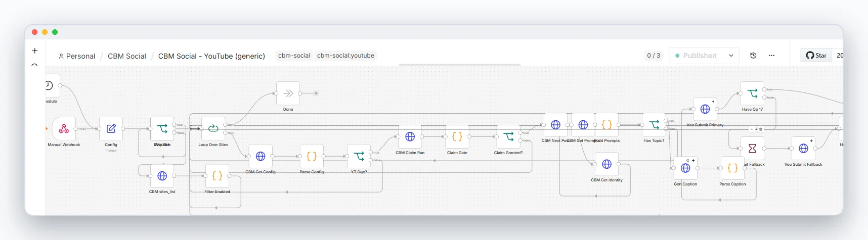Open the workflow history clock icon
Image resolution: width=868 pixels, height=240 pixels.
753,56
